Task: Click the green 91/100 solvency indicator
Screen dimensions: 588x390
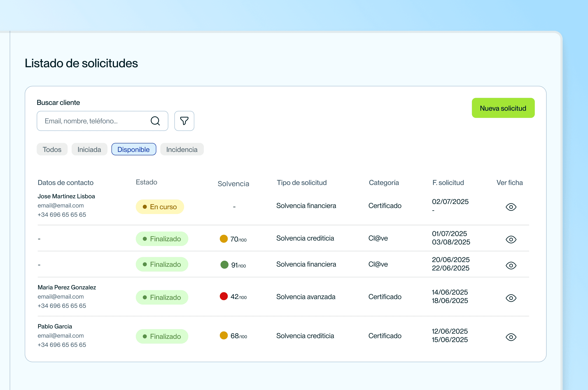Action: pyautogui.click(x=224, y=265)
